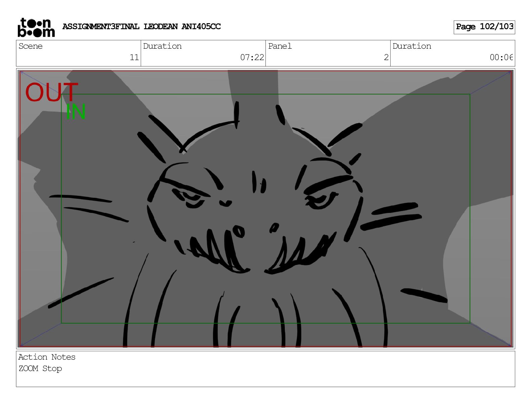Select title text ASSIGNMENT3FINAL LEODEAN ANI405CC

(141, 27)
